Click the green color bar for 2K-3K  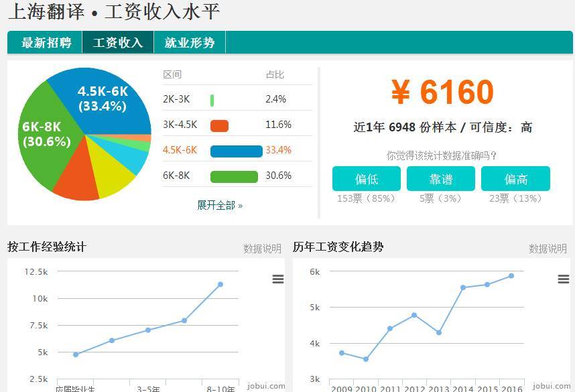coord(212,99)
